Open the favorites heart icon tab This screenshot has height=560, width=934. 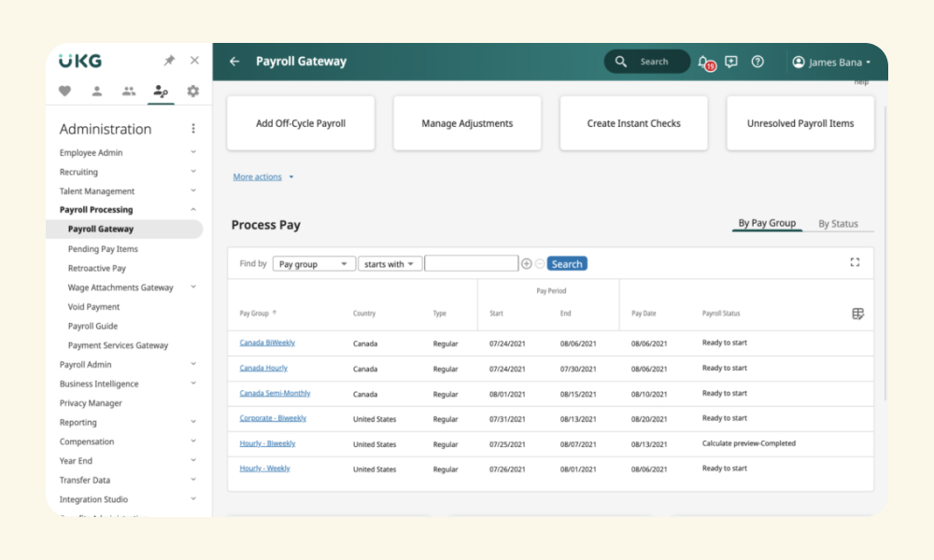pyautogui.click(x=65, y=91)
